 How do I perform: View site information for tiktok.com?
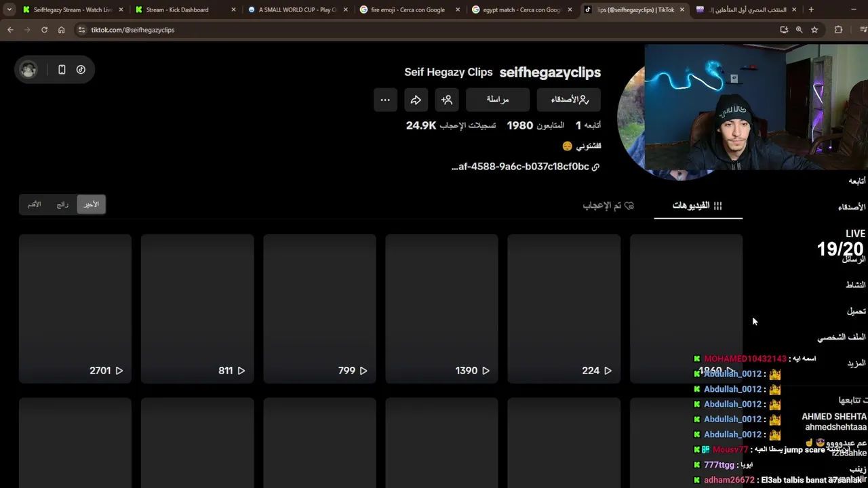click(x=81, y=30)
